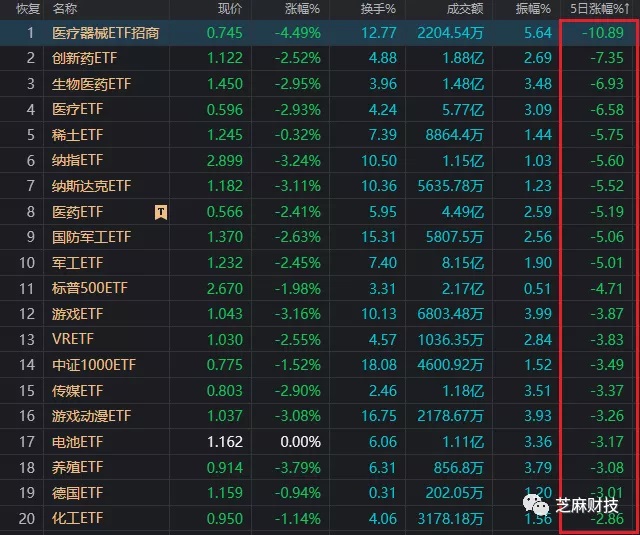
Task: Click the 医药ETF name
Action: click(x=77, y=212)
